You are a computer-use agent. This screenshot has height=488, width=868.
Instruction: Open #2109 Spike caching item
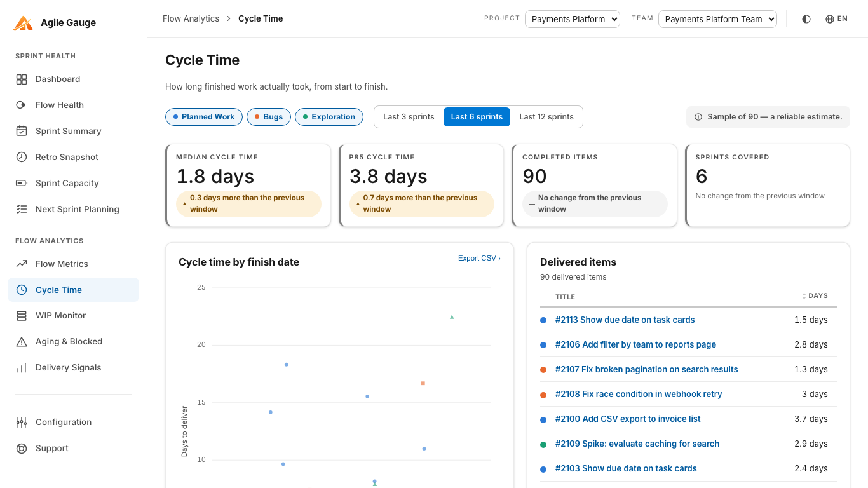click(637, 444)
